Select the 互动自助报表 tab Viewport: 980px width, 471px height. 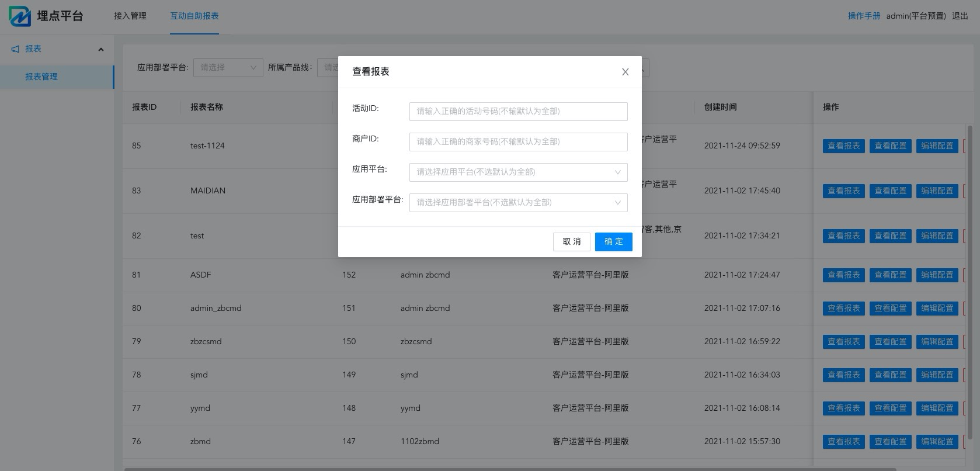(x=194, y=16)
